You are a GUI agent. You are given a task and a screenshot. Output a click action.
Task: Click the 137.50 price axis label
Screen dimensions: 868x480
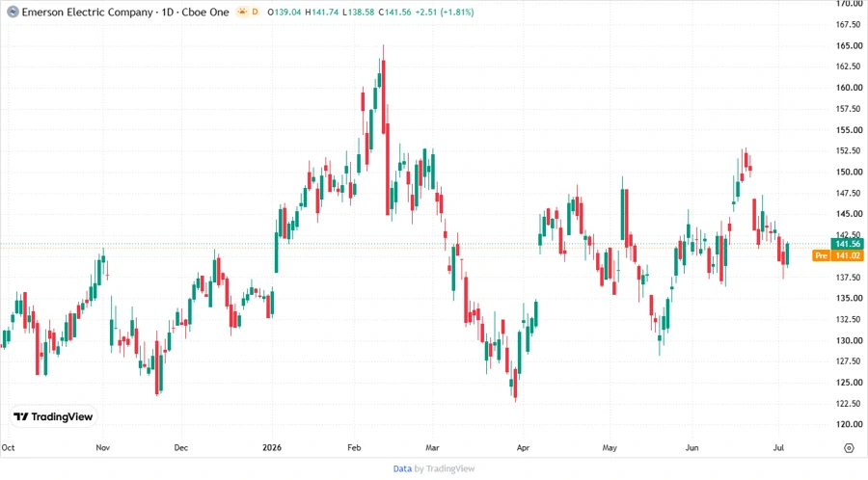[x=849, y=277]
